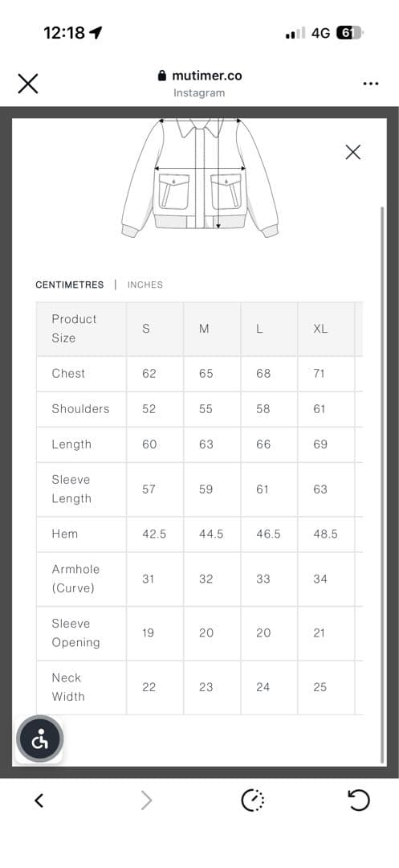Click the size guide vertical scrollbar
The height and width of the screenshot is (868, 399).
tap(382, 485)
